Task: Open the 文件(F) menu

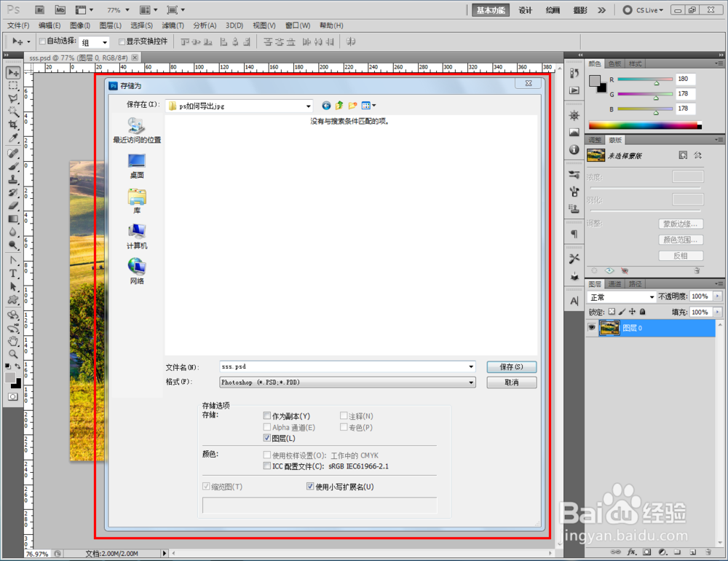Action: 18,25
